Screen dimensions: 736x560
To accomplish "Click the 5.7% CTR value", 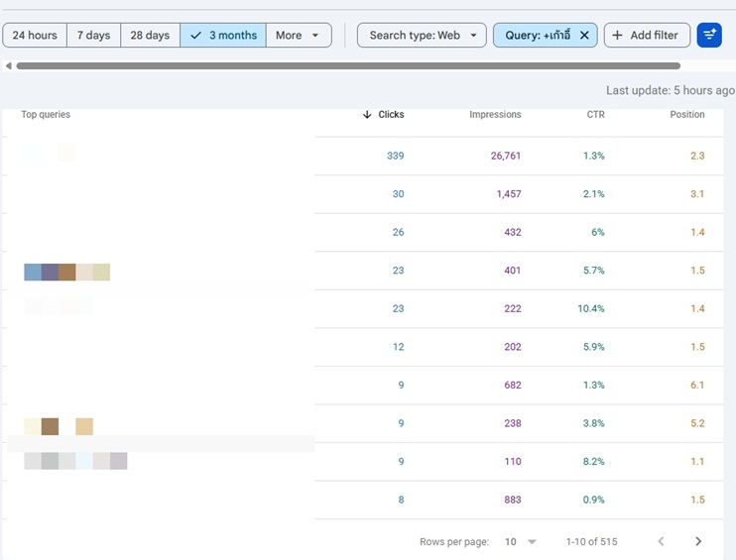I will coord(594,271).
